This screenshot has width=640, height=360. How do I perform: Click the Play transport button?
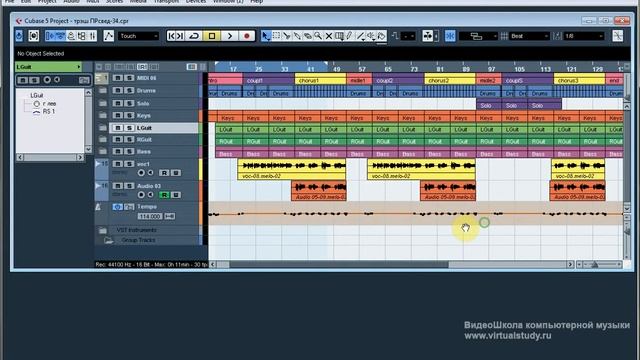coord(230,36)
